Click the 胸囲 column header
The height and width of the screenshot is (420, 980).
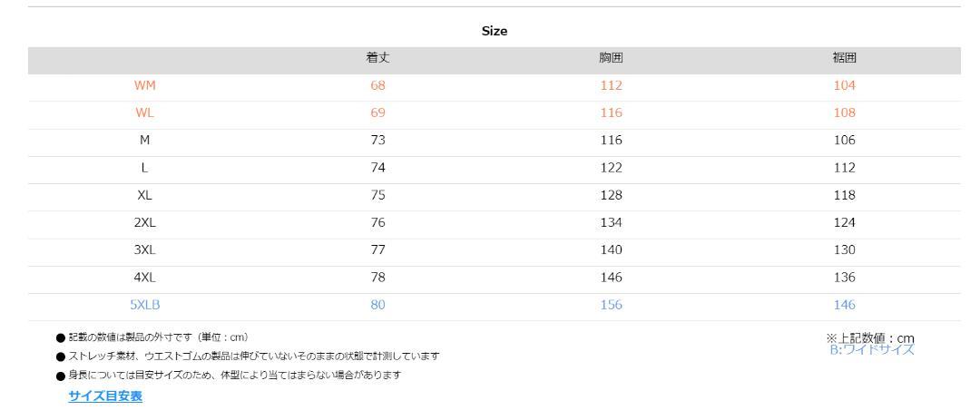point(612,58)
